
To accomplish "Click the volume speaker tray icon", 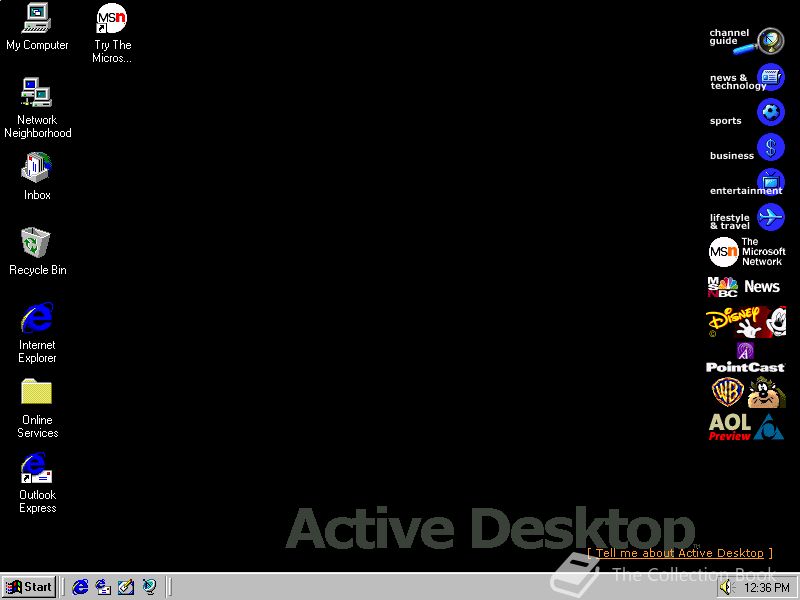I will [x=726, y=588].
